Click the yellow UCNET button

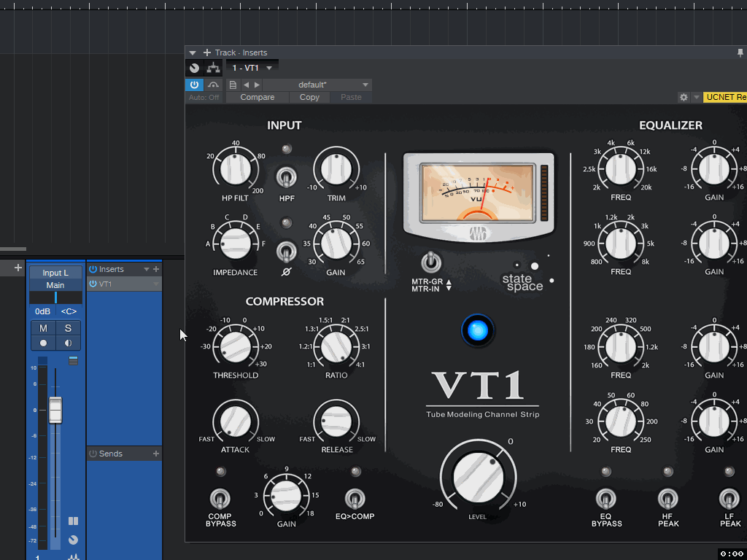click(x=724, y=97)
